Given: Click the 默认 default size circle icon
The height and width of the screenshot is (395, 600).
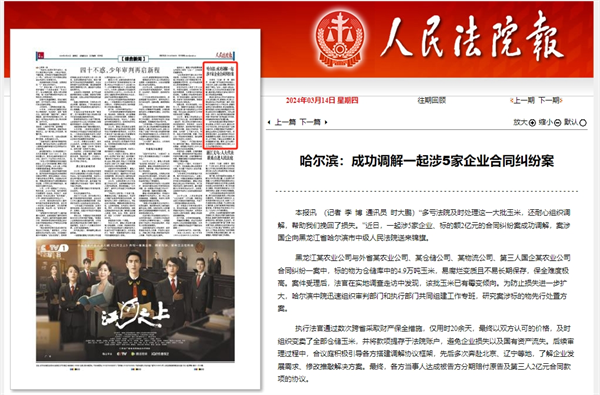Looking at the screenshot, I should coord(583,123).
